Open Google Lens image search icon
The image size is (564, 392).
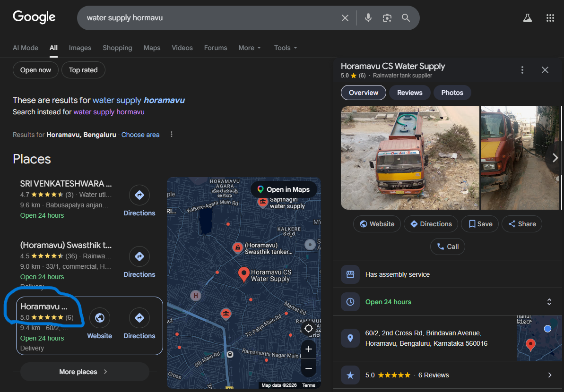(387, 18)
